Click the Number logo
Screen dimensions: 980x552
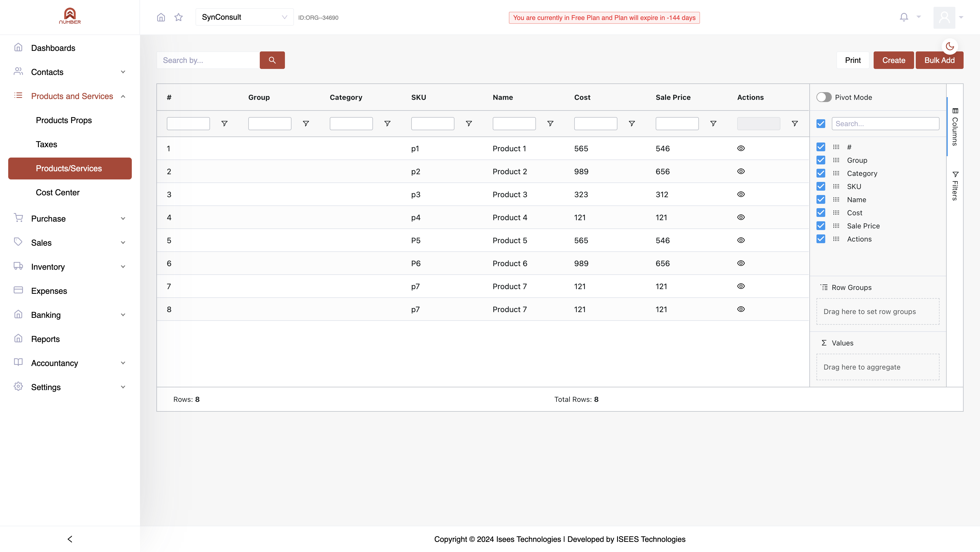tap(70, 16)
